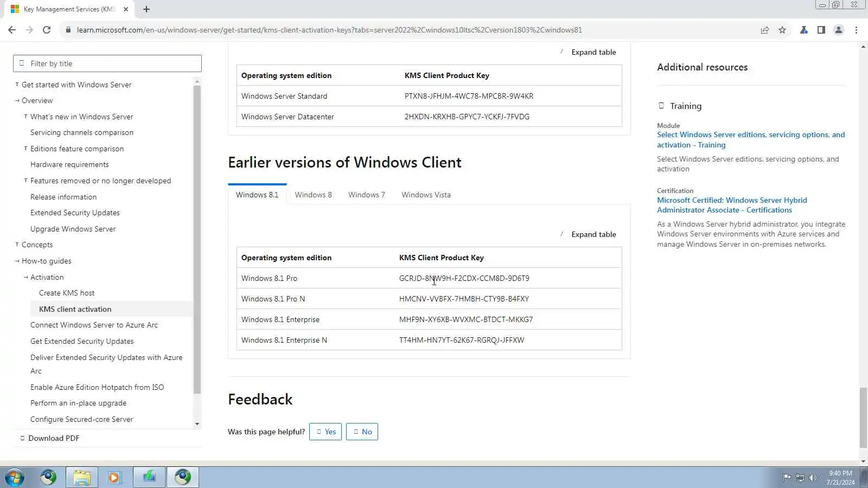Expand Editions feature comparison node
Screen dimensions: 868x488
25,149
